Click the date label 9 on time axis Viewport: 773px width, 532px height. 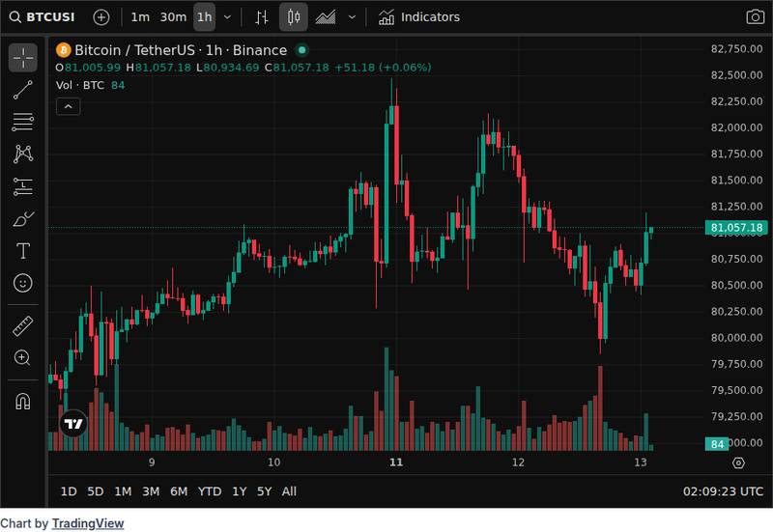(x=152, y=462)
